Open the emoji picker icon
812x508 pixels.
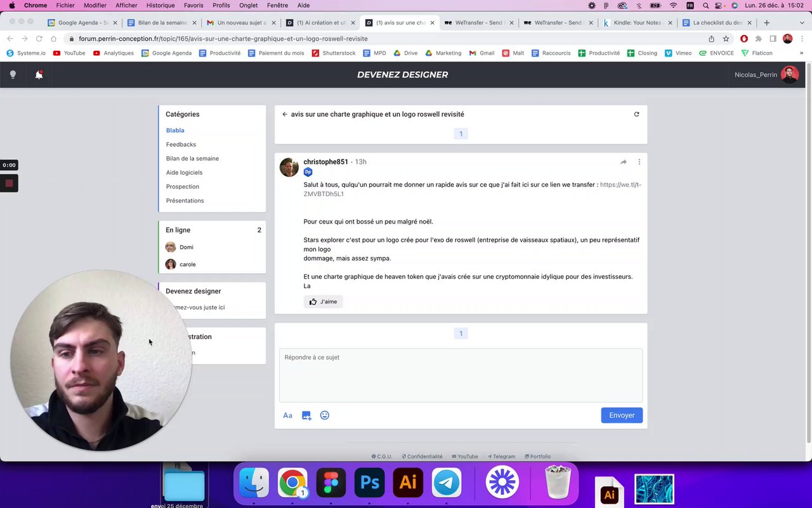tap(325, 415)
